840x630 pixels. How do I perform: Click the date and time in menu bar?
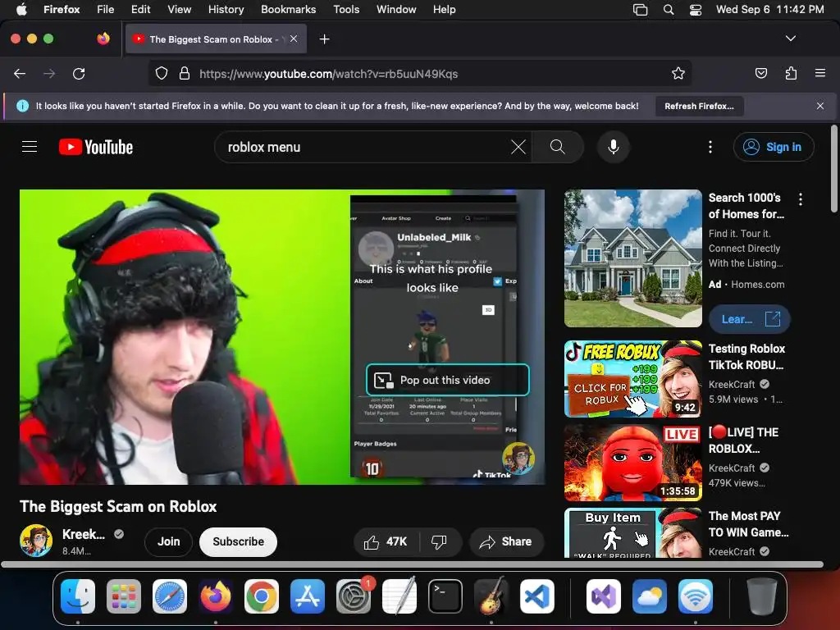769,10
